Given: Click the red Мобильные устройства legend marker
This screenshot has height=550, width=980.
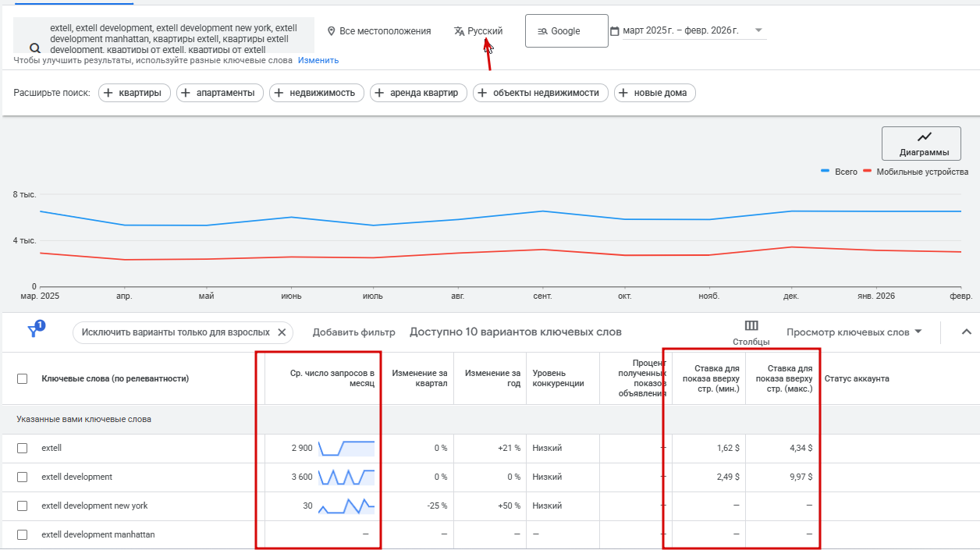Looking at the screenshot, I should coord(867,172).
